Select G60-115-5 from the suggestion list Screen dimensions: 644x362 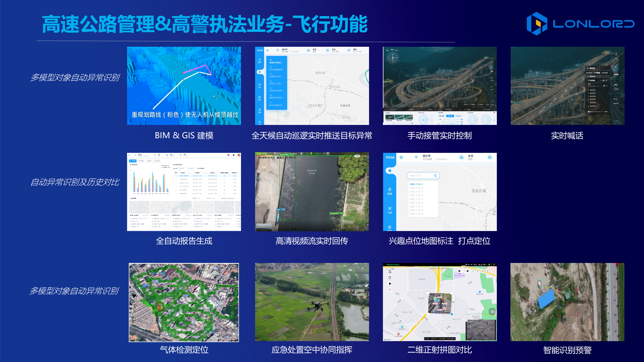[416, 199]
